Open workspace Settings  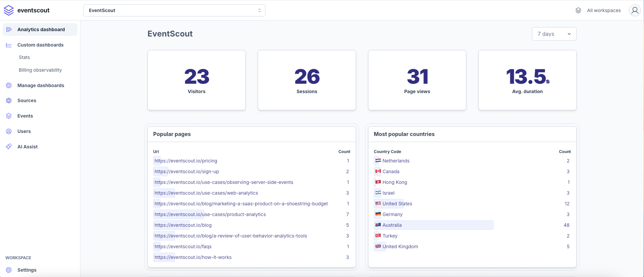pyautogui.click(x=27, y=270)
